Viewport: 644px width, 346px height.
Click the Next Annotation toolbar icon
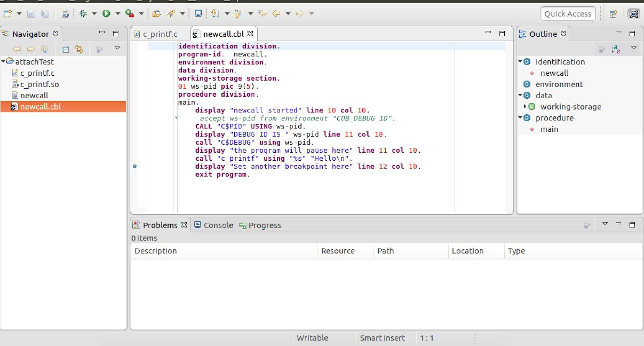pyautogui.click(x=215, y=14)
